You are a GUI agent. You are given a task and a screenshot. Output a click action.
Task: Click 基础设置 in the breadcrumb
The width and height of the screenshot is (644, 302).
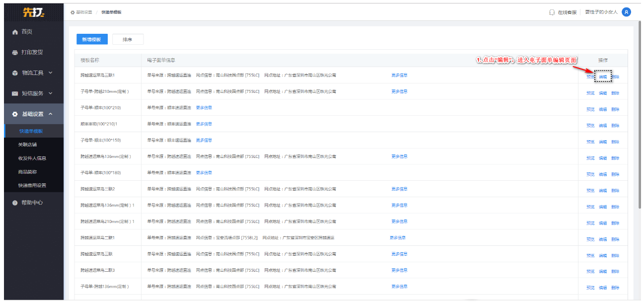[84, 12]
